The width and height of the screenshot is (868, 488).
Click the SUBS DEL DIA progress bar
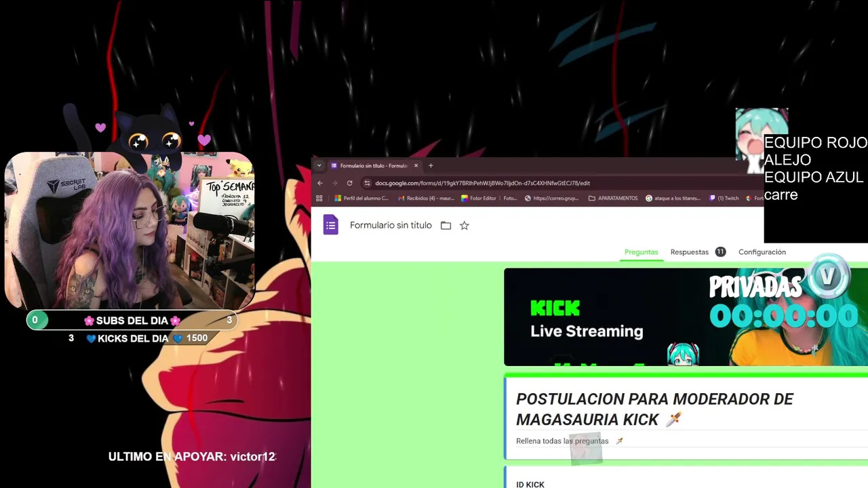click(132, 321)
